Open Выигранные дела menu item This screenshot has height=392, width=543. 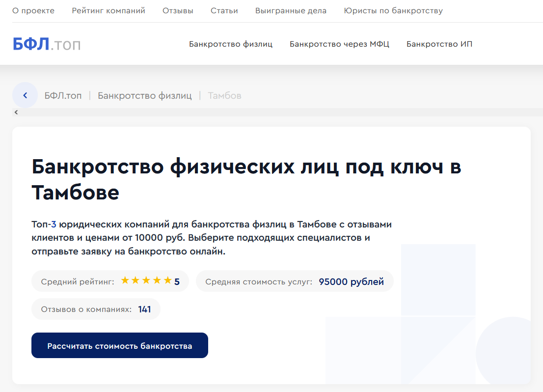pyautogui.click(x=291, y=11)
